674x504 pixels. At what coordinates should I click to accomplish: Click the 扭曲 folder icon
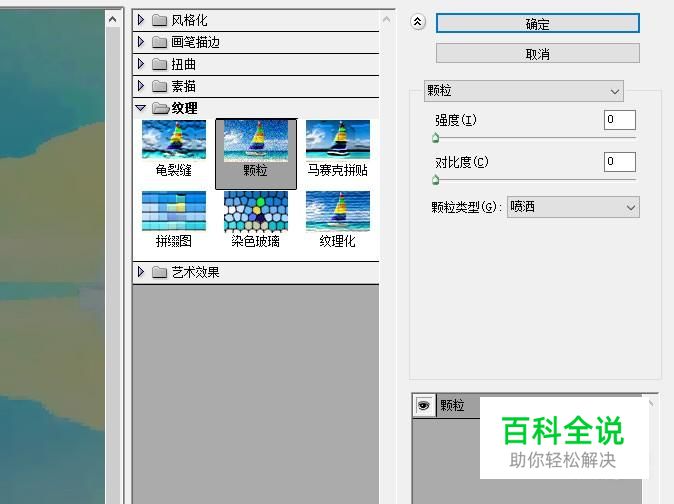159,64
